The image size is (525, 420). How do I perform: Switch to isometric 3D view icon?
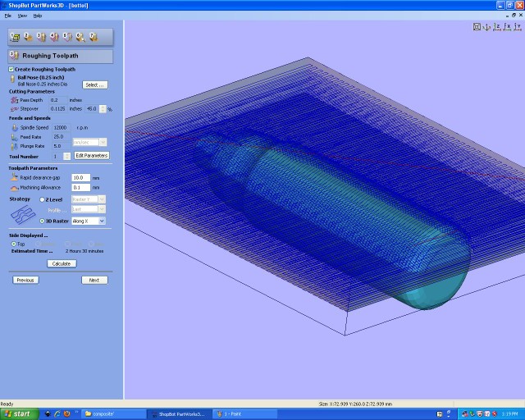486,27
